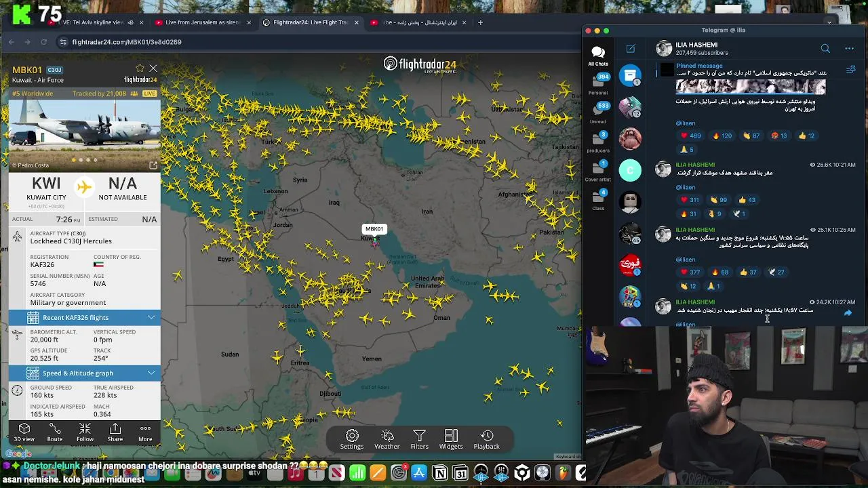
Task: Toggle the heart reaction showing 377
Action: [x=690, y=272]
